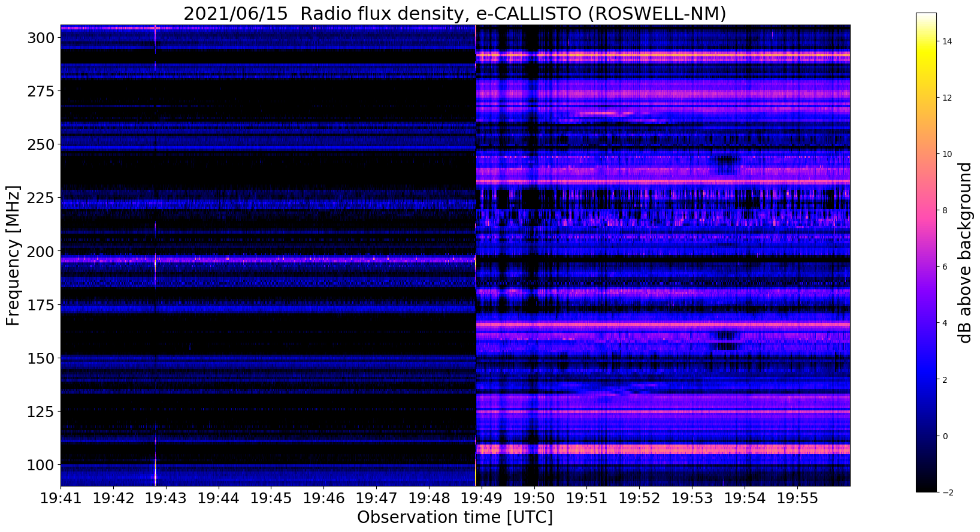Click the 19:55 time tick label
This screenshot has width=980, height=532.
pos(798,498)
